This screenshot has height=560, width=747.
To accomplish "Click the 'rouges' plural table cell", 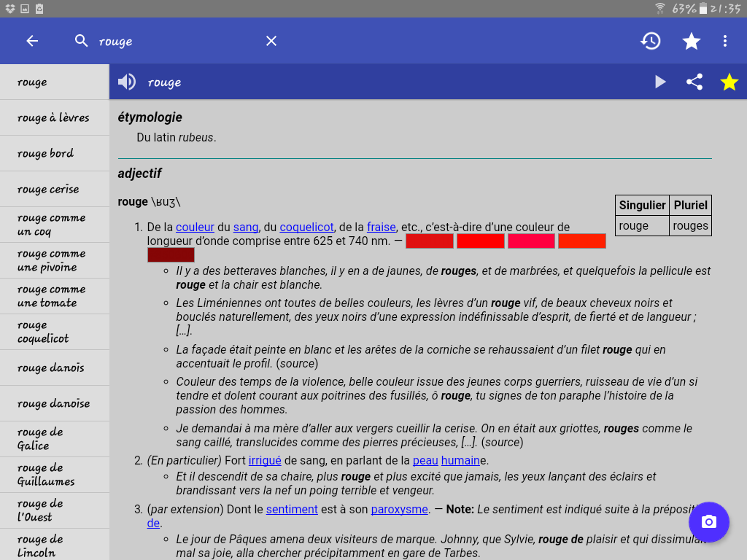I will [x=690, y=226].
